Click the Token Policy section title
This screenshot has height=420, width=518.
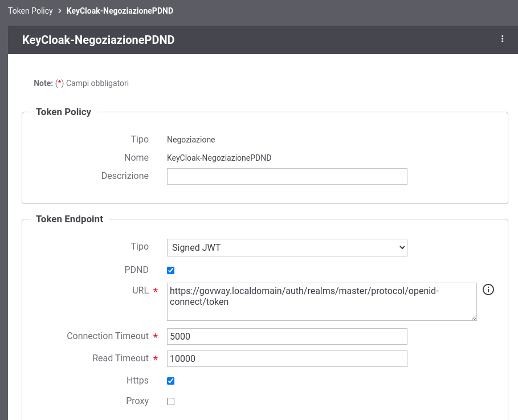(x=63, y=112)
